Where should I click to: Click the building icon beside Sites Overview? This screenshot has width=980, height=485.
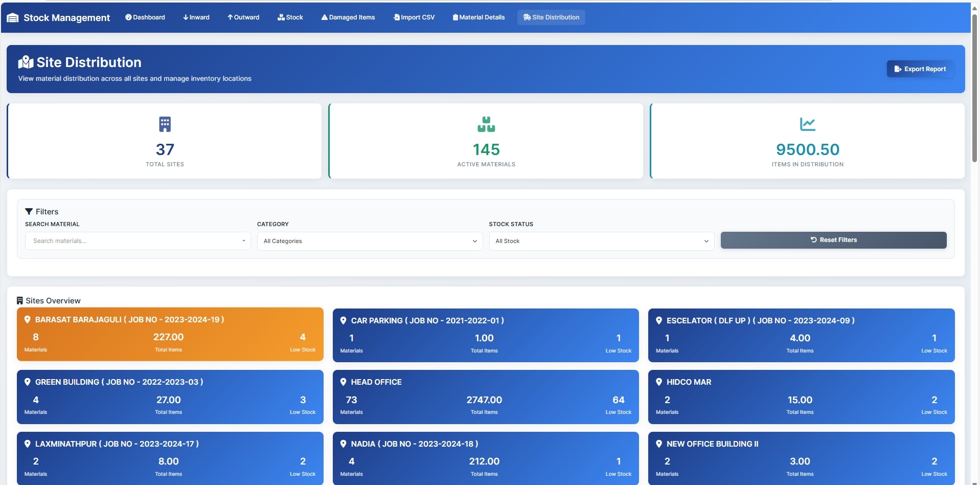coord(20,301)
